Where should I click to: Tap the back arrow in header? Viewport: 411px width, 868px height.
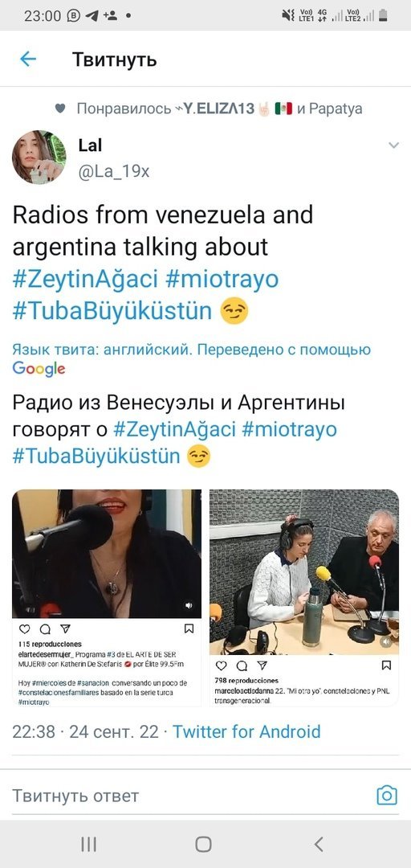[27, 59]
